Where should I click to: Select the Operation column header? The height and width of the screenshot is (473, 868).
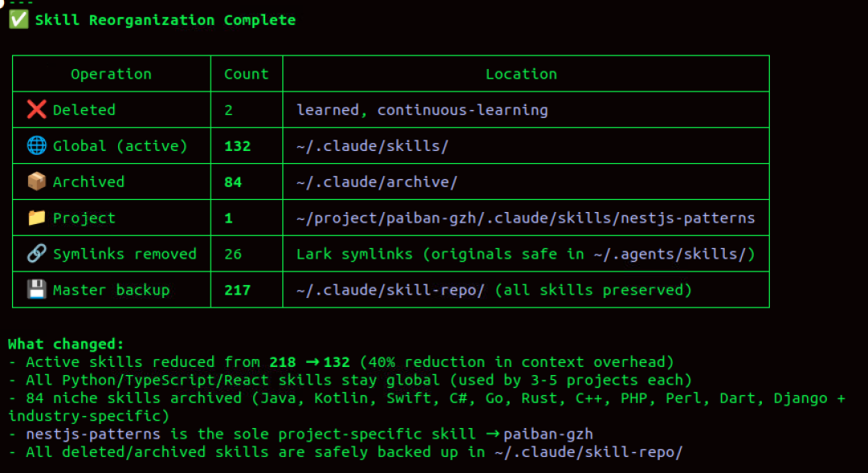111,74
